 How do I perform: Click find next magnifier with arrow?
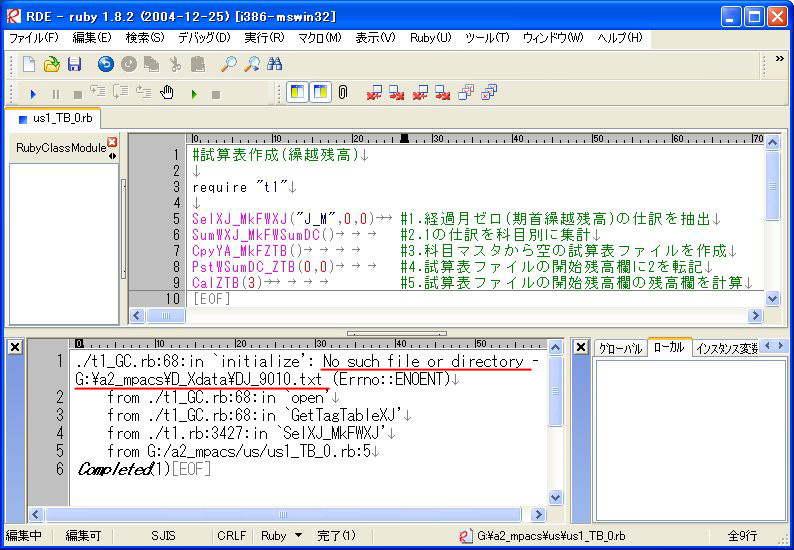click(x=252, y=64)
